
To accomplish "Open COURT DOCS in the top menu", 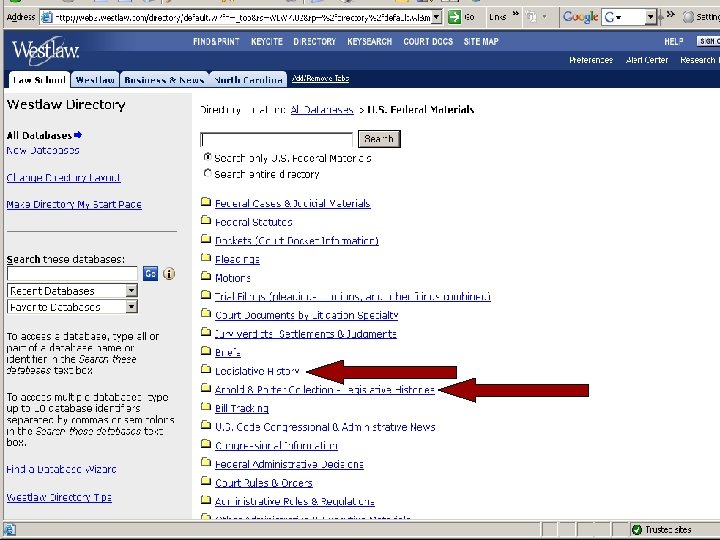I will tap(428, 42).
